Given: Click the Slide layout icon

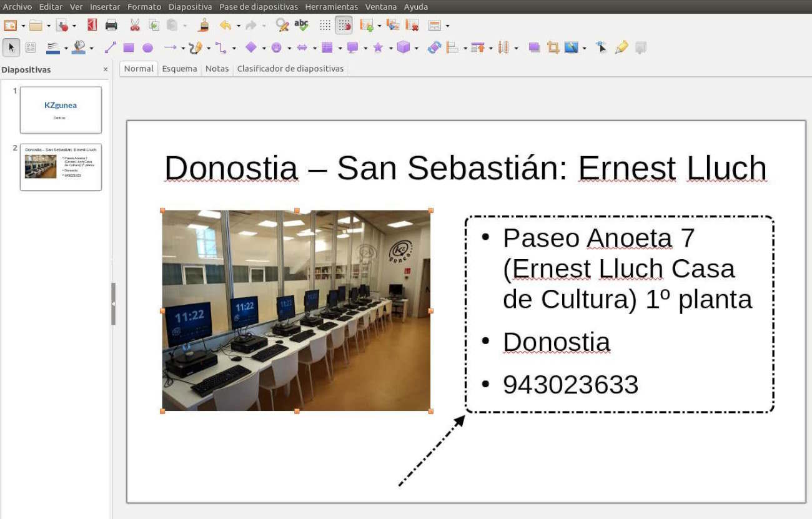Looking at the screenshot, I should [435, 25].
